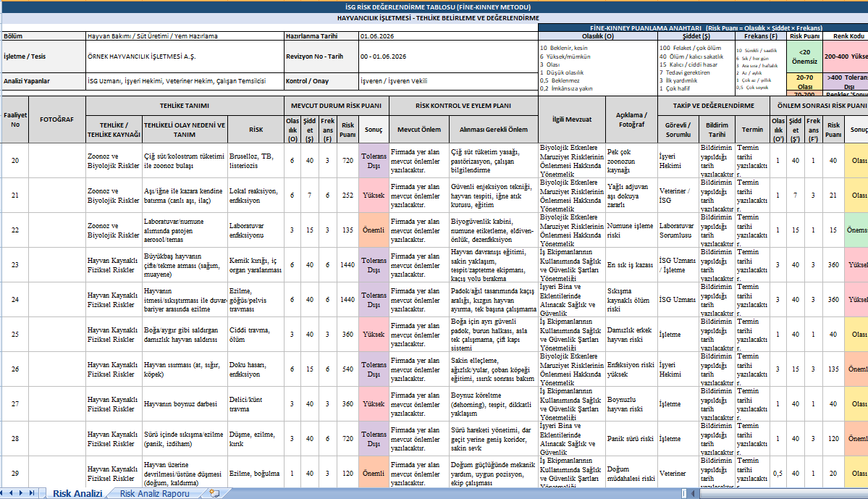
Task: Select the 'Bildirim Tarihi' column header
Action: click(717, 130)
